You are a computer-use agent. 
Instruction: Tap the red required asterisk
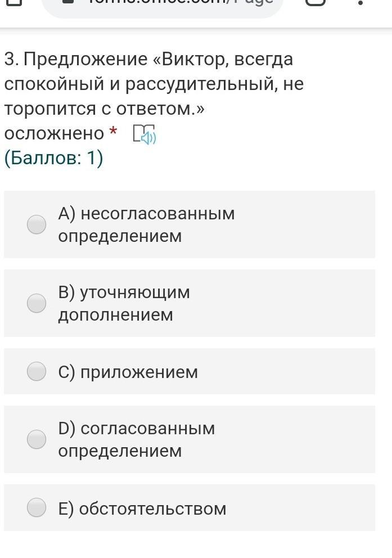pos(113,133)
